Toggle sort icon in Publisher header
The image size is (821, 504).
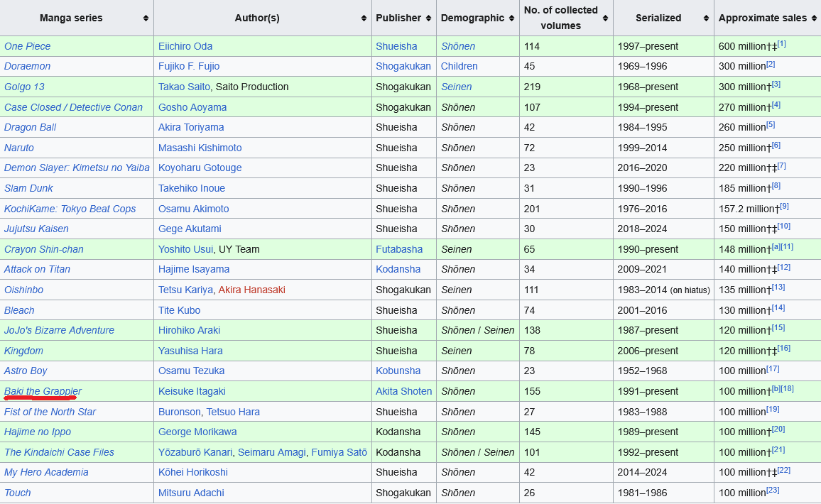[428, 18]
